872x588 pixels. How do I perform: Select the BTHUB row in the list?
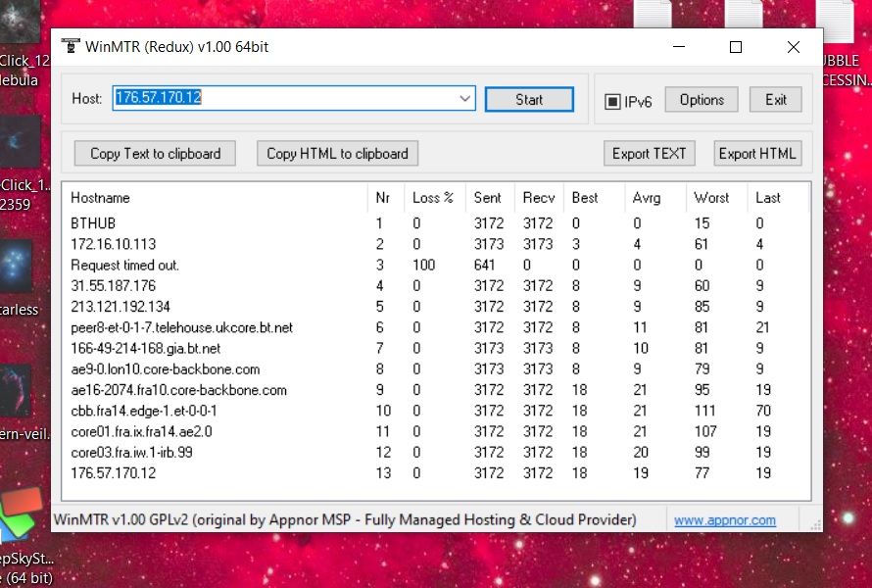point(93,223)
